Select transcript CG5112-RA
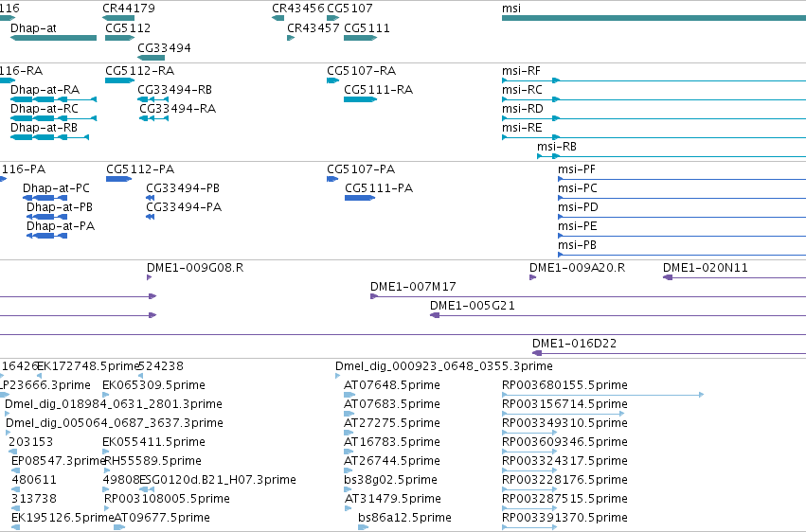 point(119,80)
